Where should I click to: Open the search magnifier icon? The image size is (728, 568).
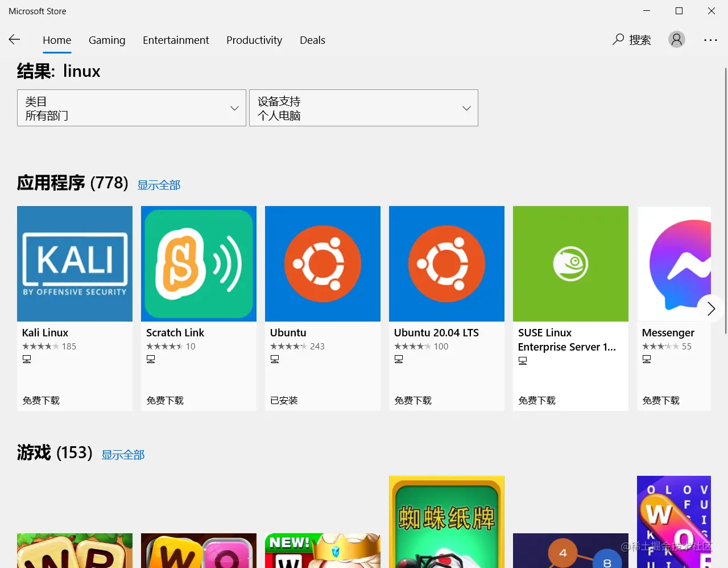point(618,39)
